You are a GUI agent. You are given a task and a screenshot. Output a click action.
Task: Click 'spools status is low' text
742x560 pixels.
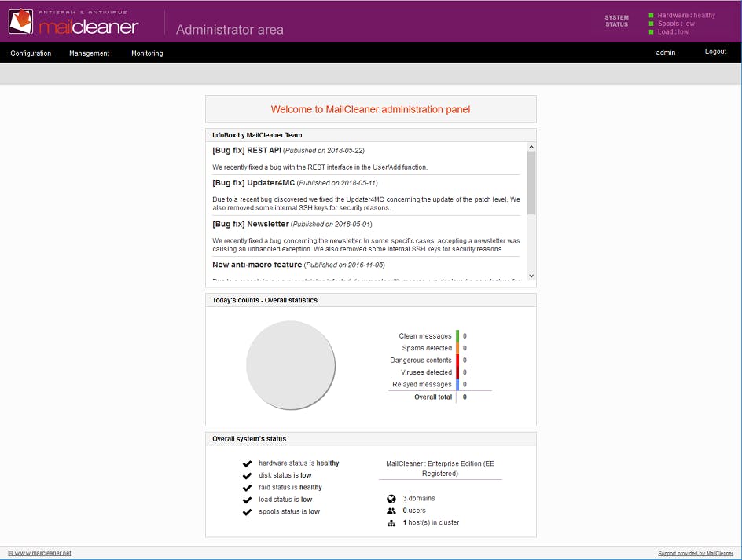click(x=289, y=512)
